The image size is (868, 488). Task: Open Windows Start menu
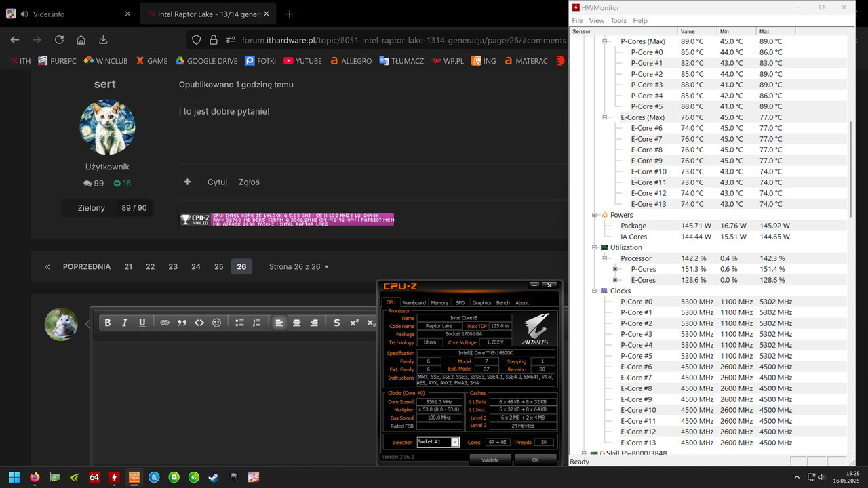click(x=14, y=477)
